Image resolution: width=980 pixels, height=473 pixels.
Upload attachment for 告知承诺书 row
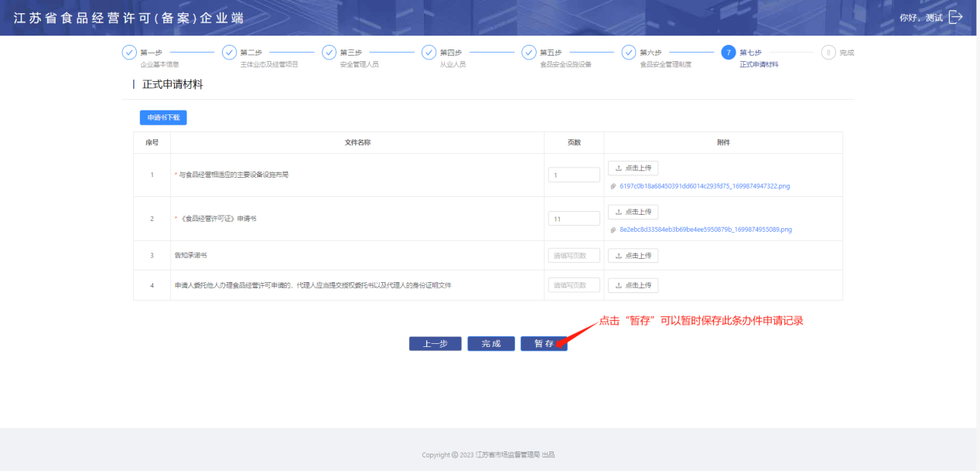(x=633, y=256)
